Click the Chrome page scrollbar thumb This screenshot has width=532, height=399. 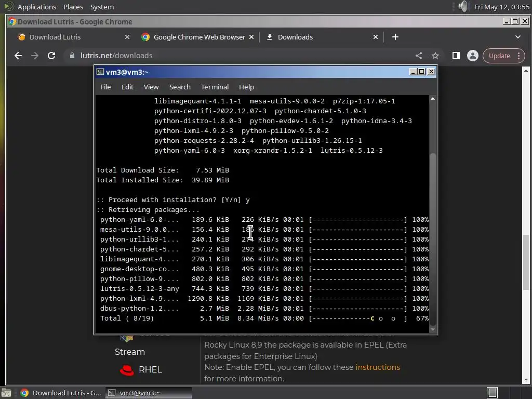[526, 262]
